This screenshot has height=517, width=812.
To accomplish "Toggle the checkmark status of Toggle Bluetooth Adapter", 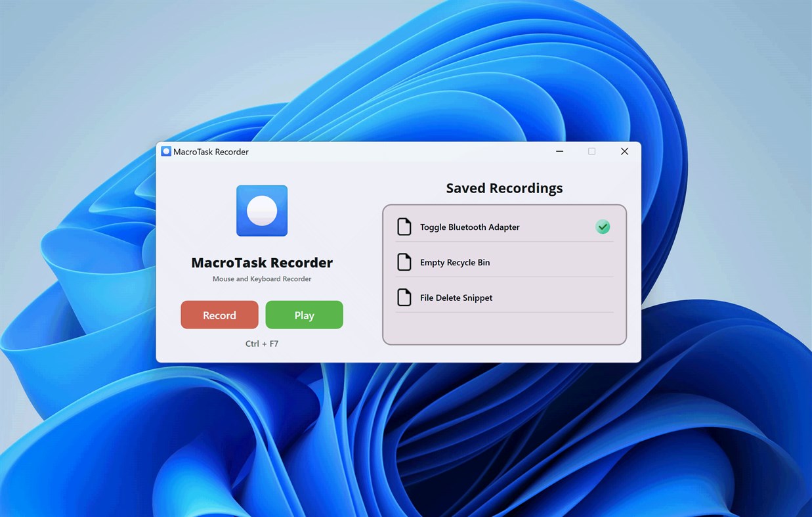I will 603,227.
